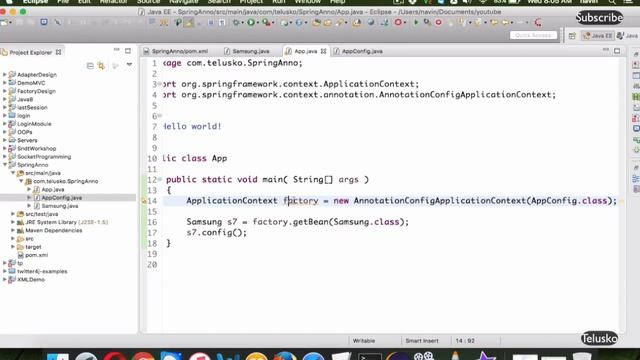
Task: Switch to the Java perspective
Action: coord(628,36)
